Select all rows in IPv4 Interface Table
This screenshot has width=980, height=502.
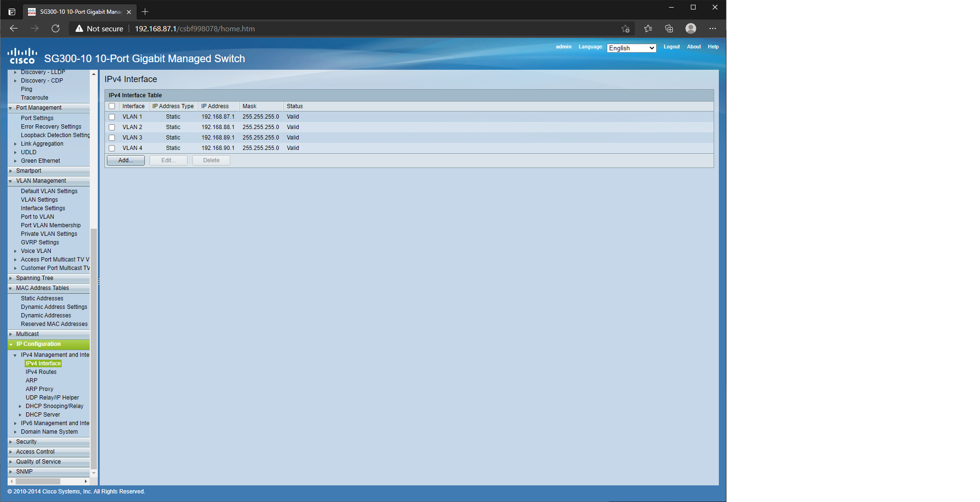[112, 106]
